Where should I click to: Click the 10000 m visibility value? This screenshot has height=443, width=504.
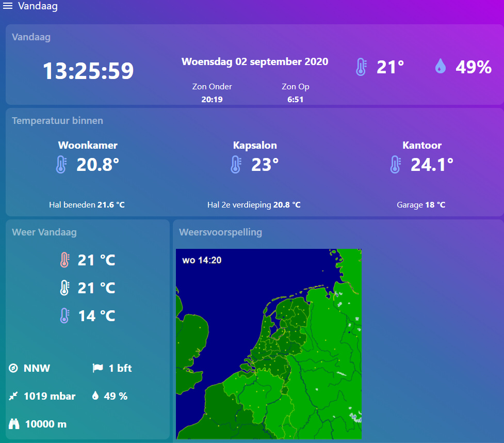[x=46, y=424]
